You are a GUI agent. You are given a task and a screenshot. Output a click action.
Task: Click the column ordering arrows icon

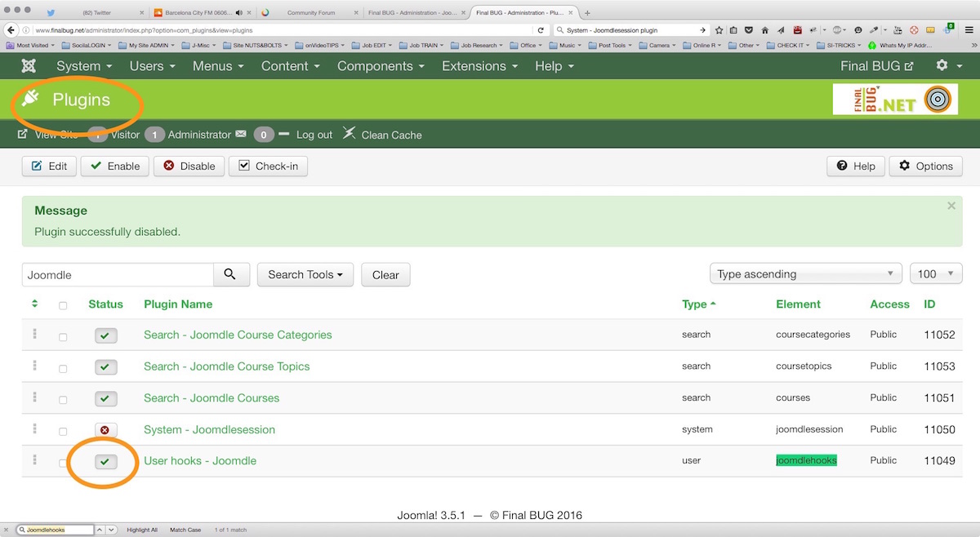pos(35,304)
